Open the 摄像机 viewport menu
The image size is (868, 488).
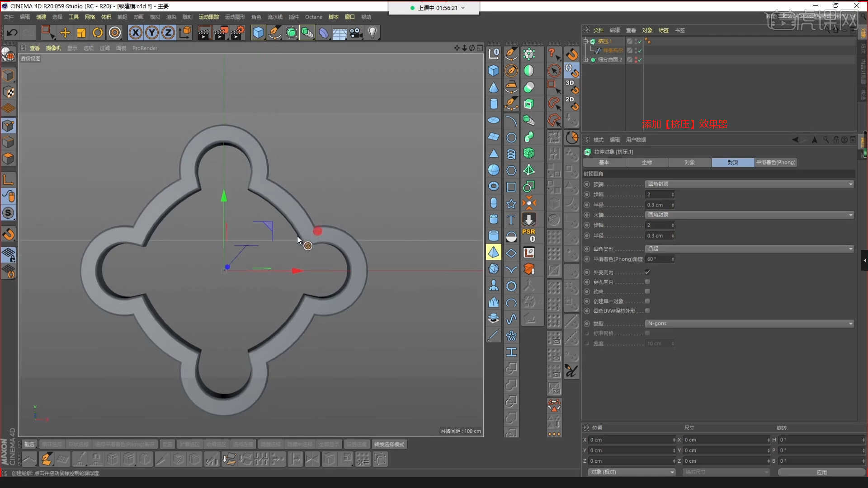point(53,48)
